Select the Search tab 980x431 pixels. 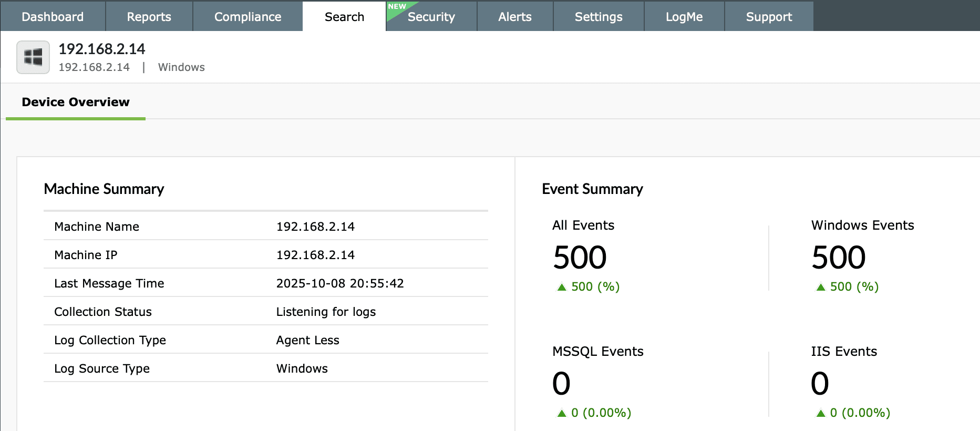(x=344, y=16)
